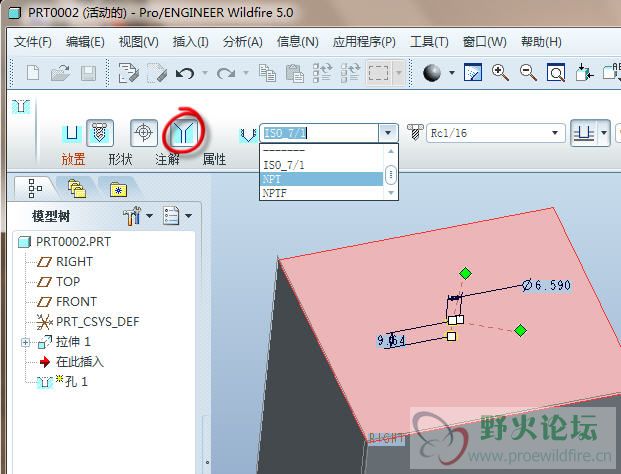This screenshot has width=621, height=474.
Task: Select the 拉伸 1 extrude feature
Action: pyautogui.click(x=65, y=342)
